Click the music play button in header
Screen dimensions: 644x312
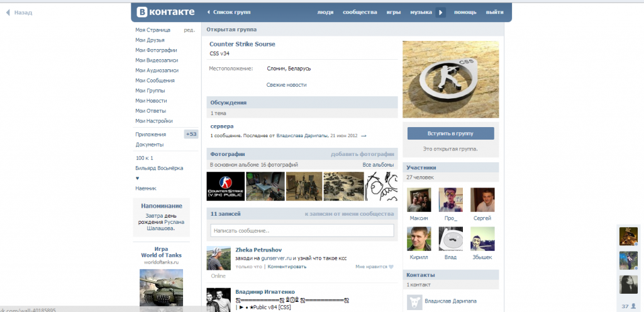(x=441, y=12)
